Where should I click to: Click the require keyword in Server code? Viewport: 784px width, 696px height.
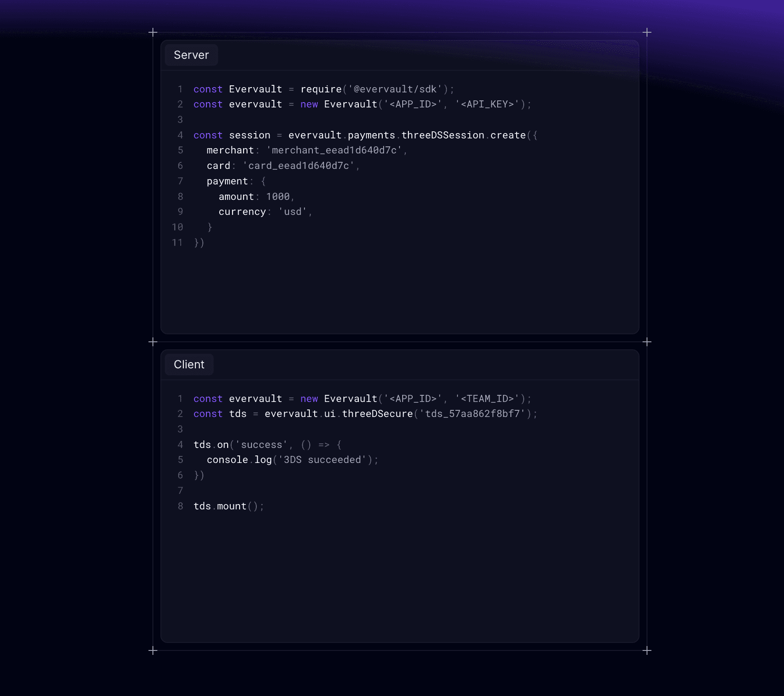321,89
